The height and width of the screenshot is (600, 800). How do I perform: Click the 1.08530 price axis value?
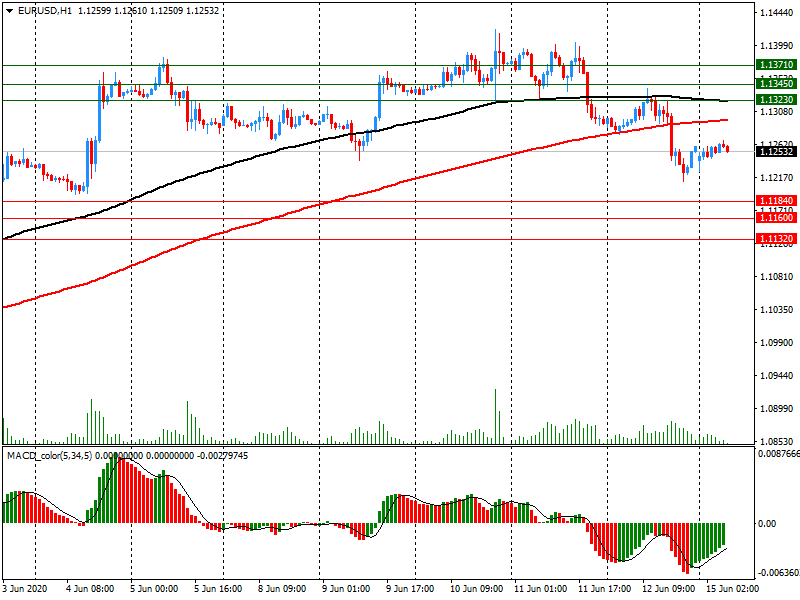point(777,441)
